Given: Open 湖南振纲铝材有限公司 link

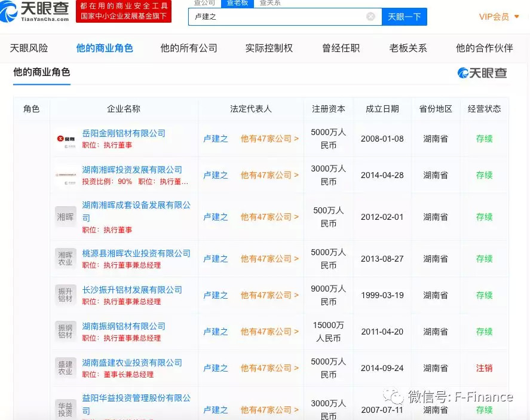Looking at the screenshot, I should pyautogui.click(x=124, y=326).
